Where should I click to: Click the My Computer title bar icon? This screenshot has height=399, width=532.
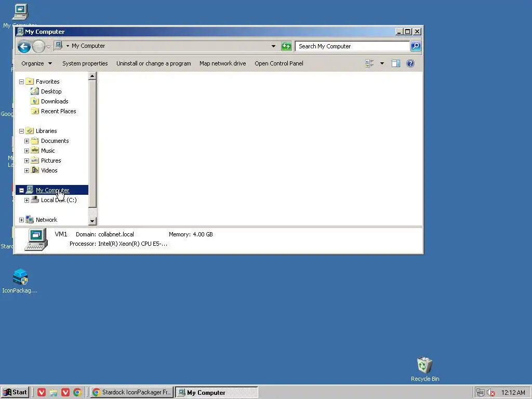click(20, 32)
